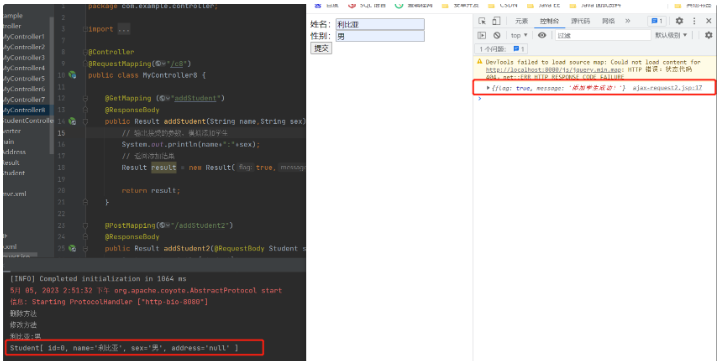Click the "Completed initialization in 1864 ms" line

click(98, 279)
